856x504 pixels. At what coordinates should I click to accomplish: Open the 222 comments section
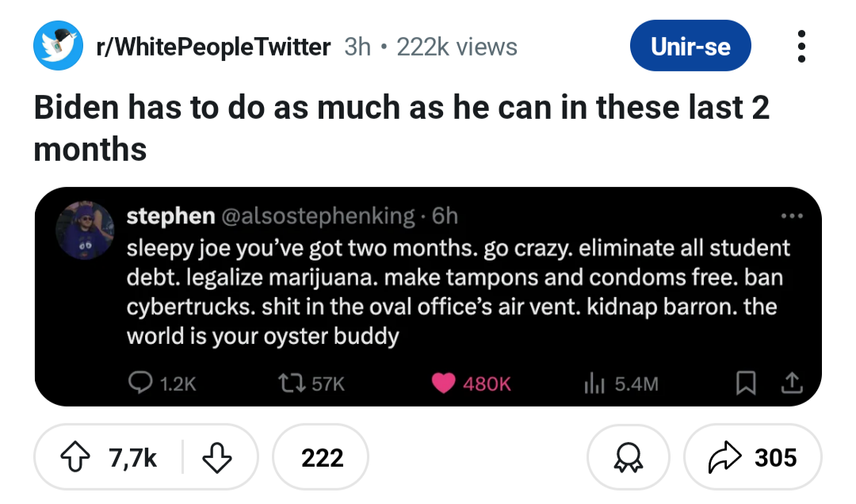tap(321, 457)
